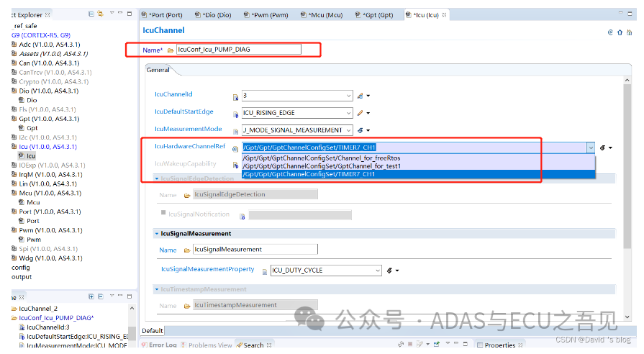Click folder icon beside IcuSignalMeasurement Name
This screenshot has width=644, height=354.
point(187,250)
